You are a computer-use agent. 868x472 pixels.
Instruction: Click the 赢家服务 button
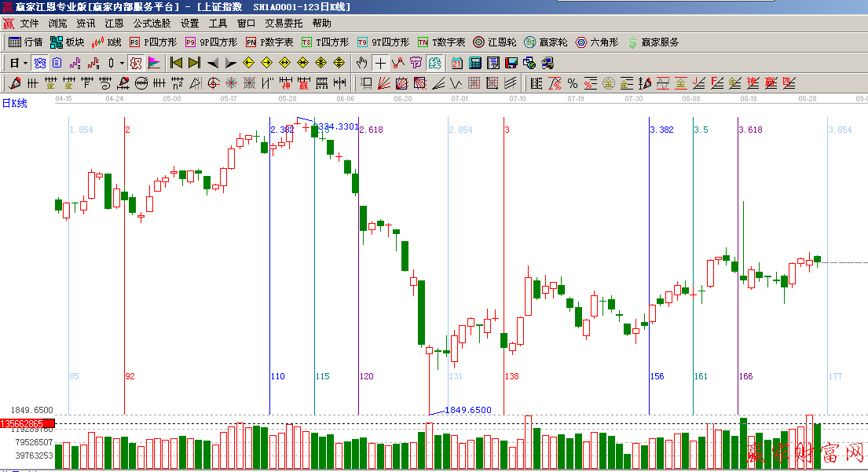652,42
